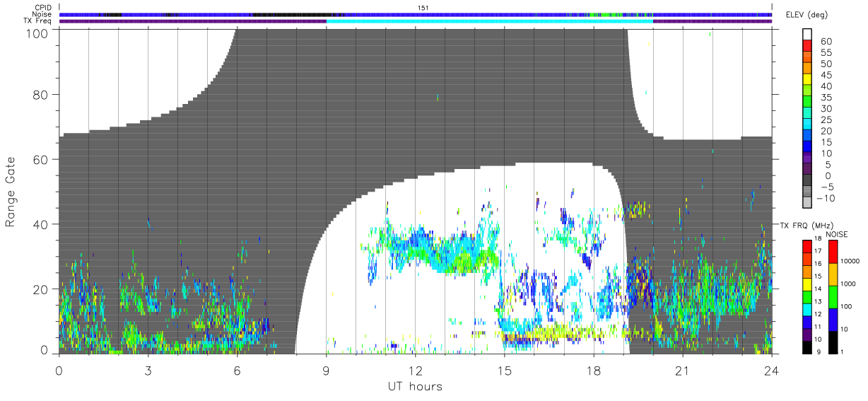Image resolution: width=868 pixels, height=401 pixels.
Task: Click the ELEV colorbar value '-10'
Action: pos(827,198)
